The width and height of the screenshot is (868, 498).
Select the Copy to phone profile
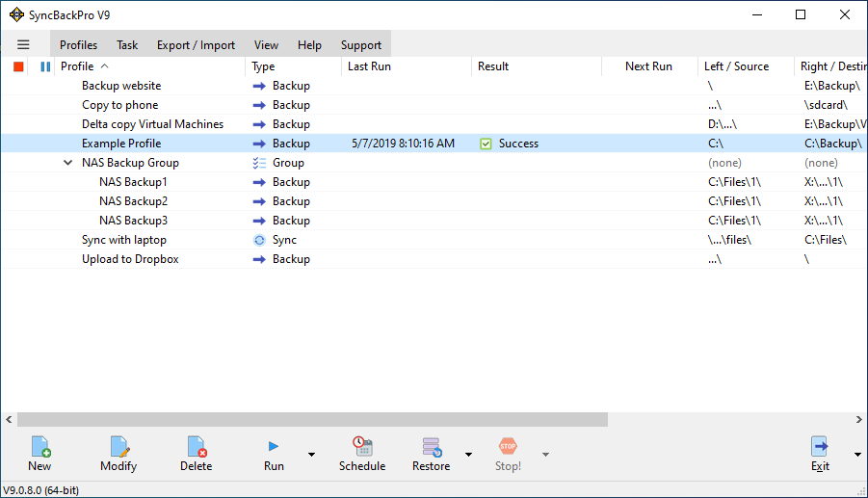coord(120,105)
